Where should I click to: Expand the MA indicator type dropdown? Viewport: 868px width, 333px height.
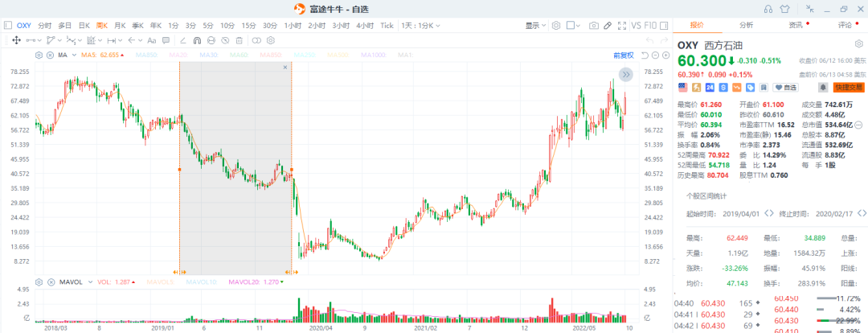[x=72, y=55]
